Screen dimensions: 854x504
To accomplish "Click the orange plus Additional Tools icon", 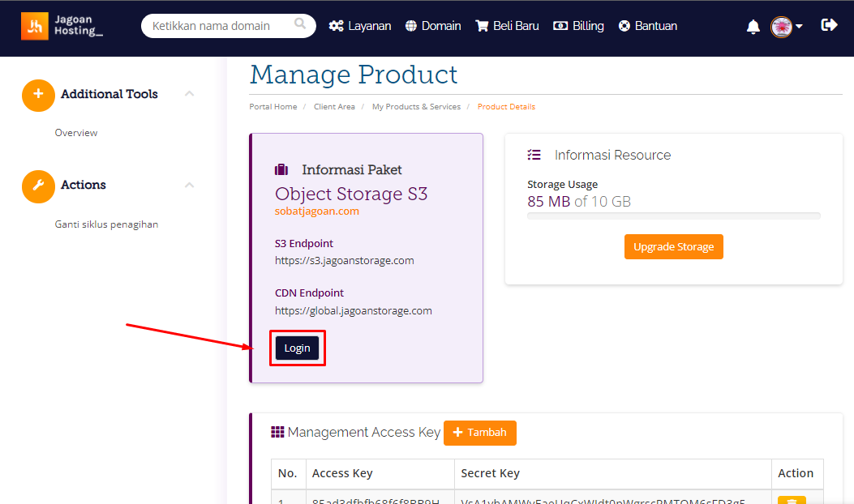I will 38,95.
